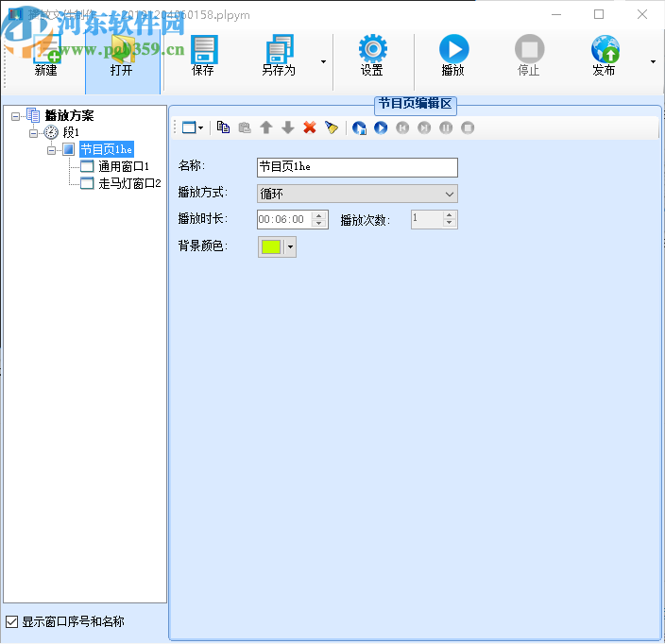Decrease 播放时长 with down spinner
This screenshot has height=644, width=665.
click(x=319, y=224)
